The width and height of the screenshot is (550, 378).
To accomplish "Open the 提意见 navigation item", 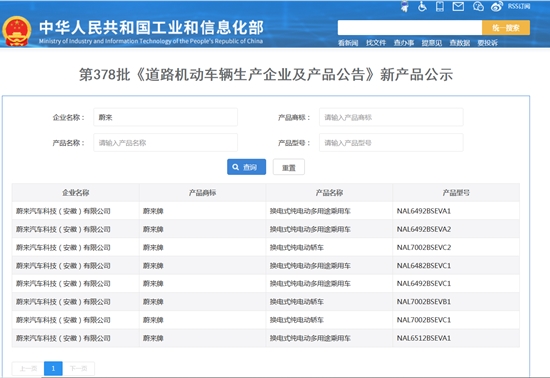I will click(432, 43).
